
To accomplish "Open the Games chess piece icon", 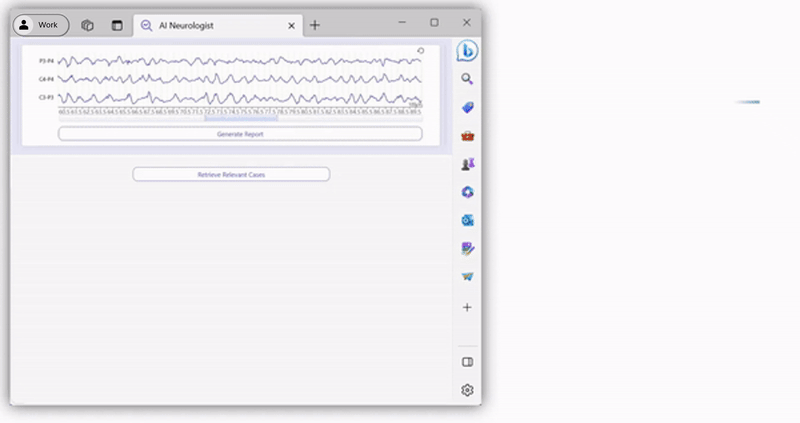I will (x=467, y=163).
